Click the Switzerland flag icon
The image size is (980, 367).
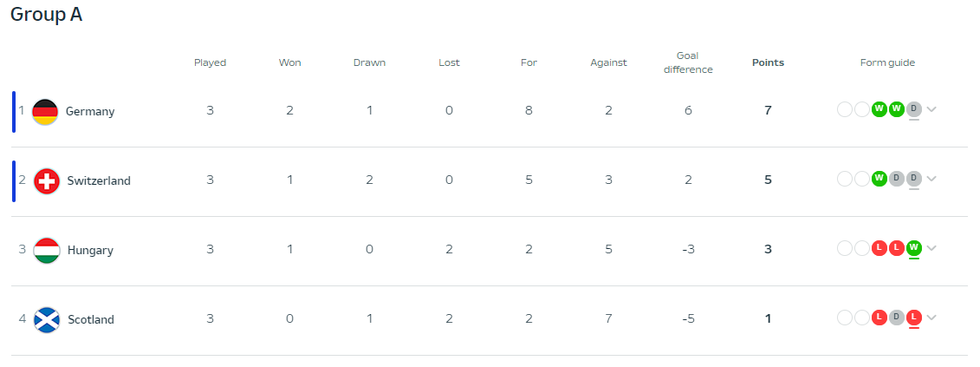pos(46,181)
